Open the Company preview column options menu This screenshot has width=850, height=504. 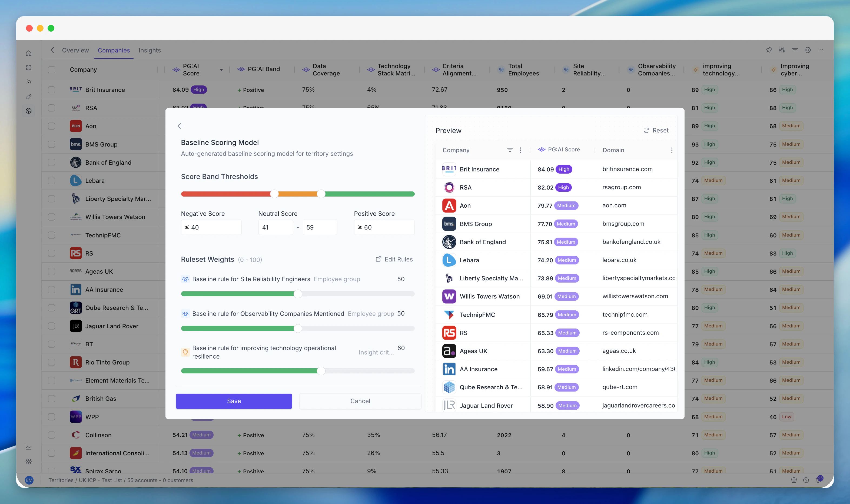(520, 150)
